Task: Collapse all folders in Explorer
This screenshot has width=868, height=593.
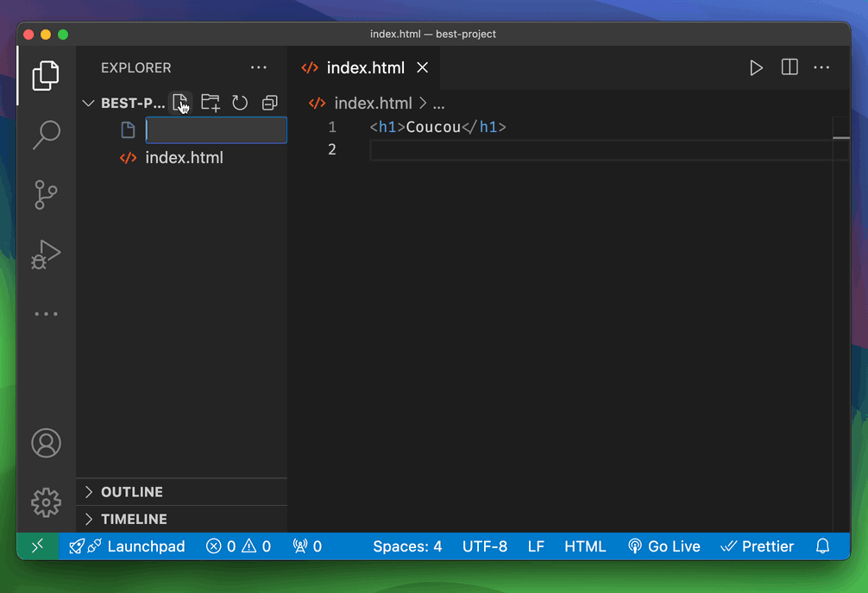Action: (x=269, y=103)
